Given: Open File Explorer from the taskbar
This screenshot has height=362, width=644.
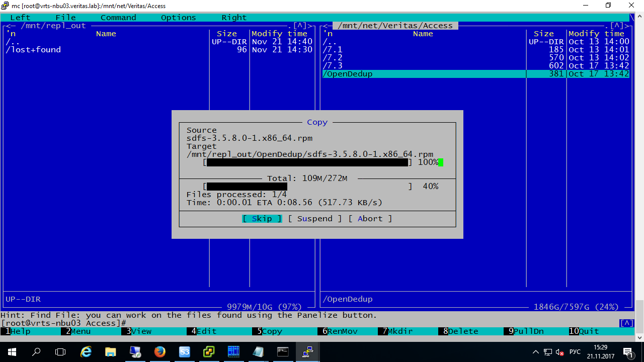Looking at the screenshot, I should 110,352.
